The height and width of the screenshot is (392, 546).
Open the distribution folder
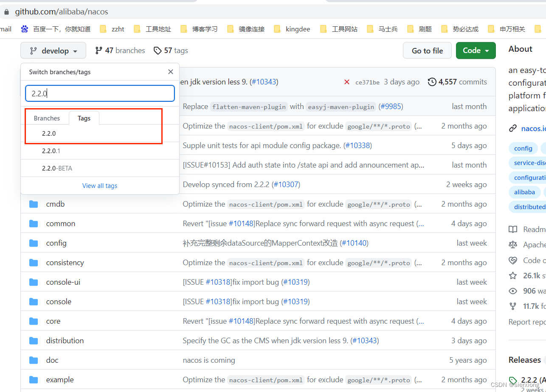pyautogui.click(x=65, y=341)
